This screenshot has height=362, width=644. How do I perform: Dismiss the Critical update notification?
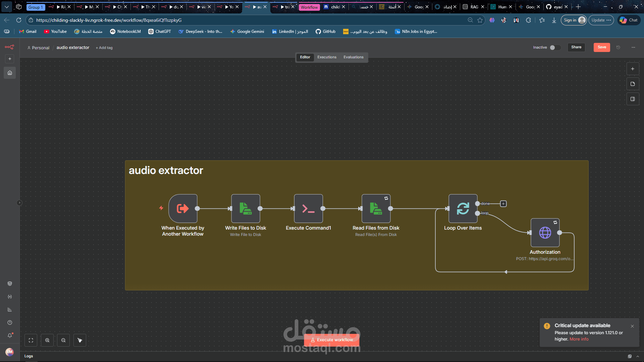pyautogui.click(x=632, y=326)
